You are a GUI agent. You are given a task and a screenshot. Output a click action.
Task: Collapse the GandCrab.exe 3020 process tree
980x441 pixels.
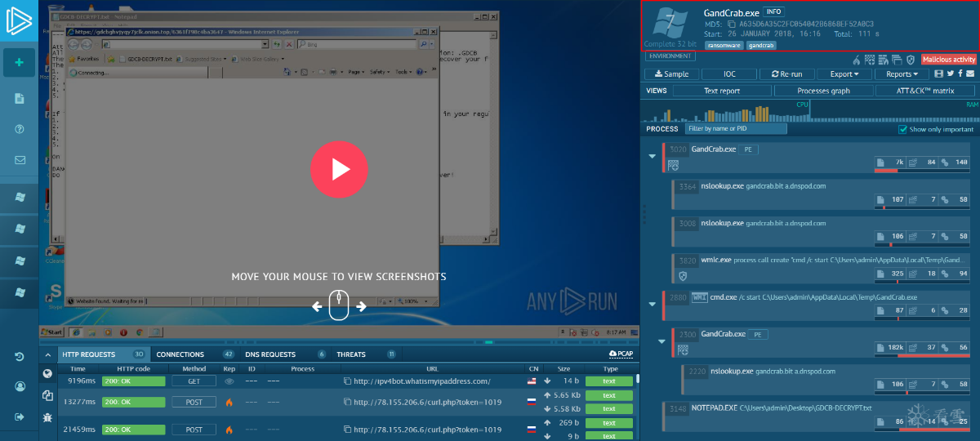(x=653, y=155)
